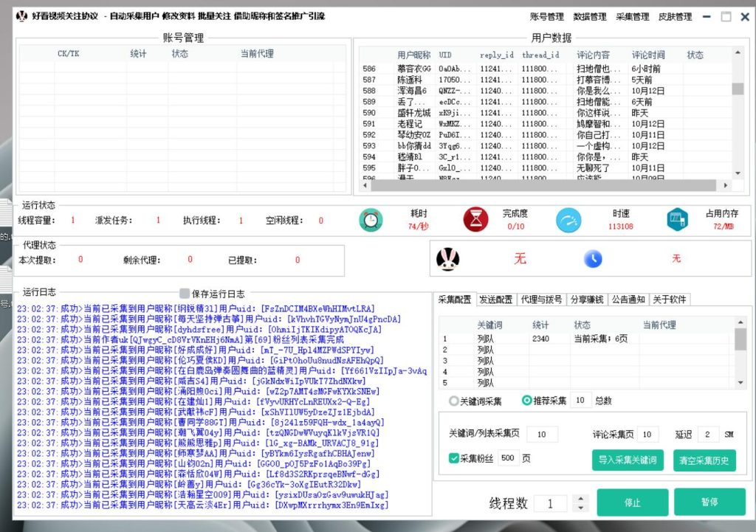Click the rabbit mascot logo icon

(x=448, y=260)
